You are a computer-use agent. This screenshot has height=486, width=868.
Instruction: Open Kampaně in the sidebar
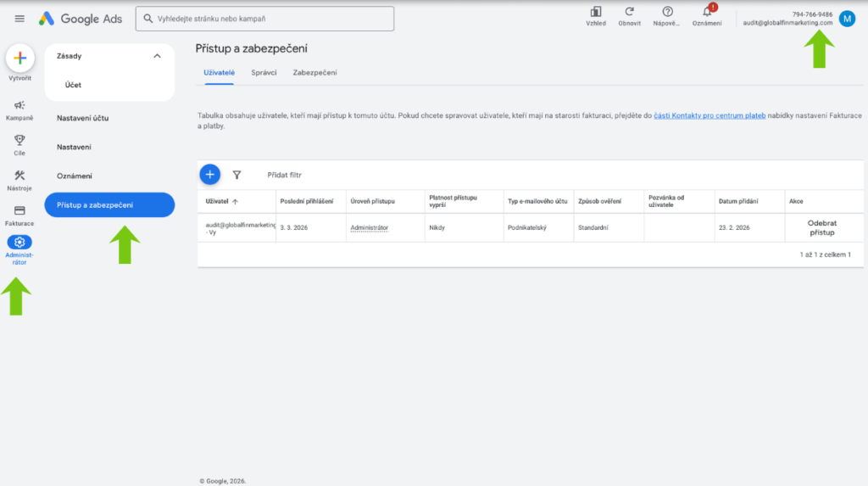coord(19,110)
